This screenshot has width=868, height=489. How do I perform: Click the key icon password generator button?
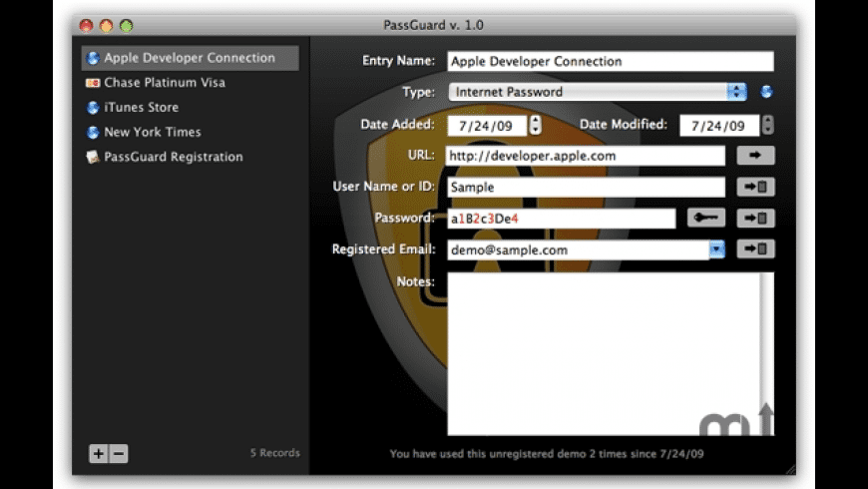(706, 218)
